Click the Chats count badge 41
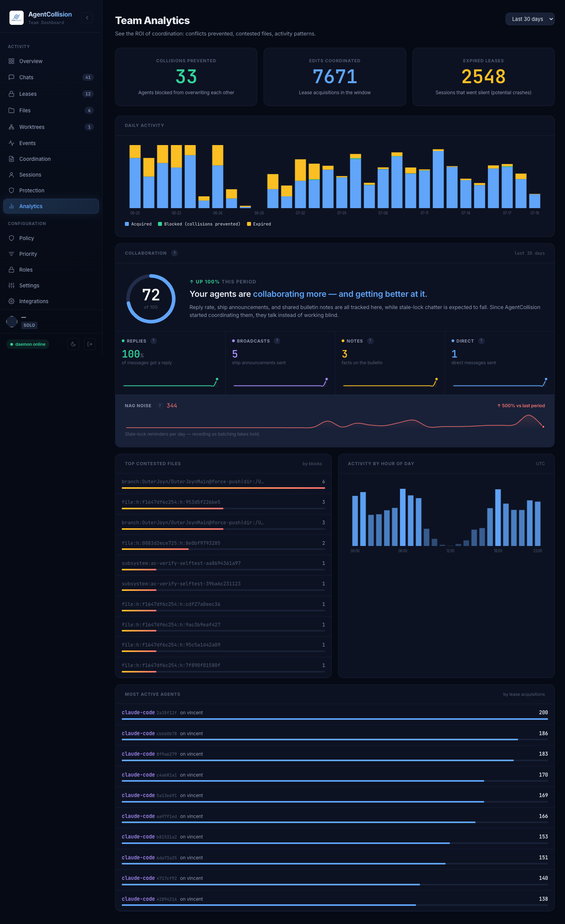565x924 pixels. [88, 77]
